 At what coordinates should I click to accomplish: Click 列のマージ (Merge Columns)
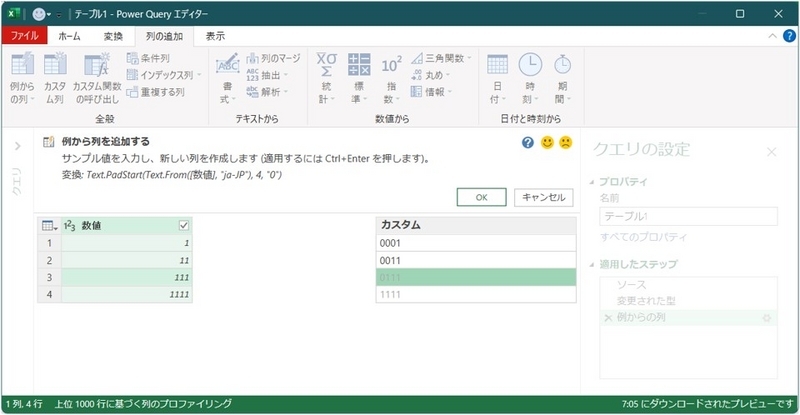tap(274, 58)
